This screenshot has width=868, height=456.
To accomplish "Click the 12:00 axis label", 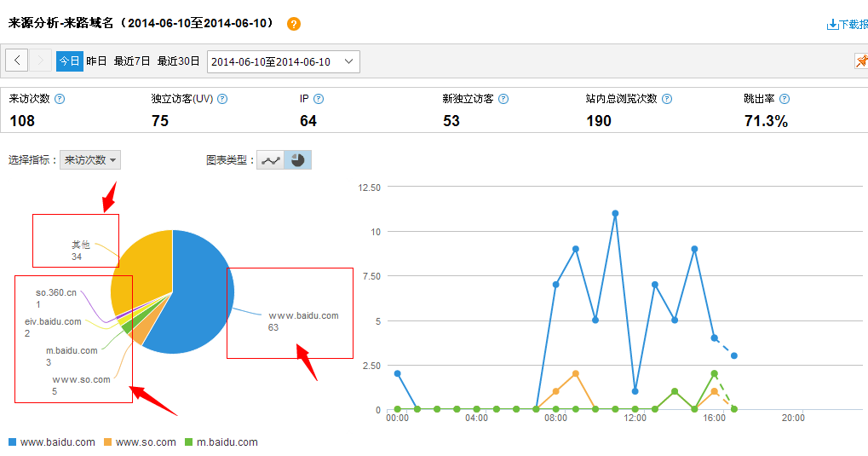I will tap(635, 418).
